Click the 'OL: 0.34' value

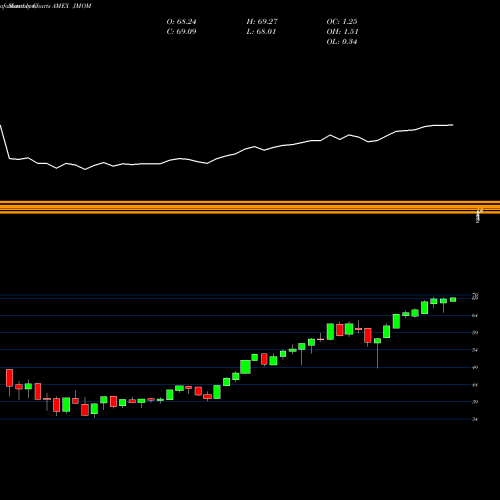click(x=342, y=42)
